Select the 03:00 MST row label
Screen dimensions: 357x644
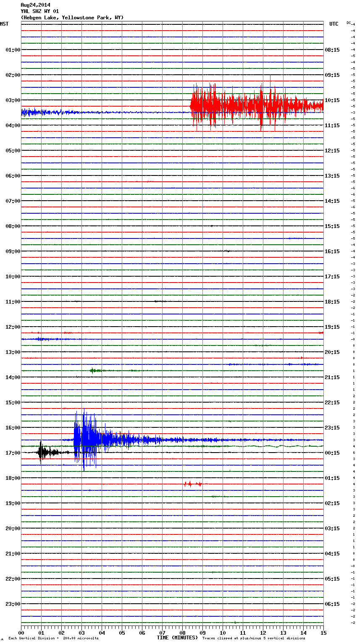coord(13,100)
